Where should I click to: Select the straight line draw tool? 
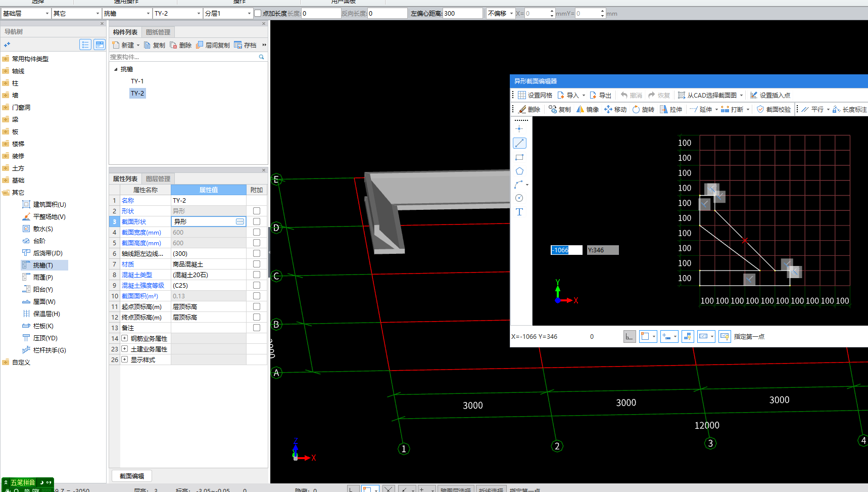tap(519, 143)
